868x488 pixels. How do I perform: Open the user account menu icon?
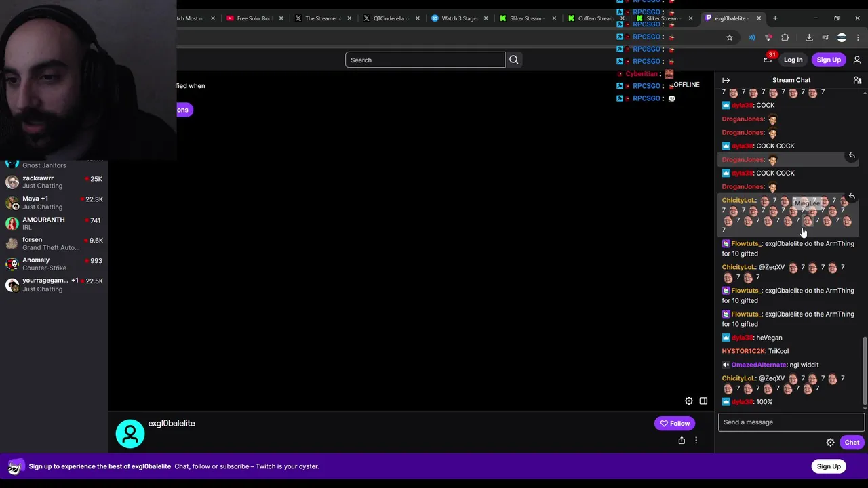(x=857, y=60)
